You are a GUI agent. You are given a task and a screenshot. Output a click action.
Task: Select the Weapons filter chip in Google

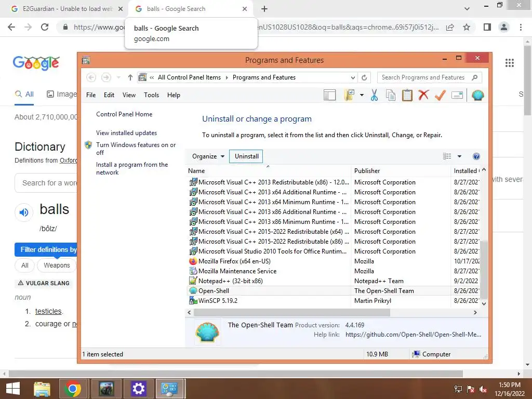57,265
